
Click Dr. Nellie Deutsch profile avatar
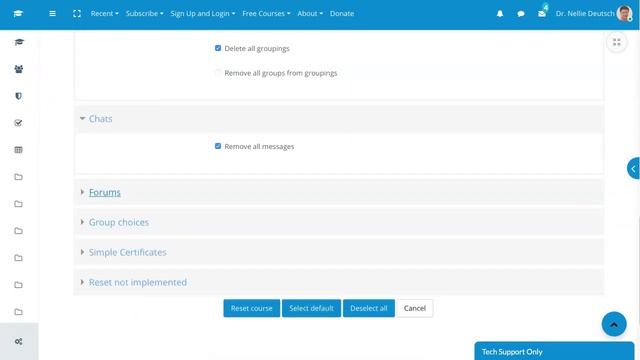(624, 13)
